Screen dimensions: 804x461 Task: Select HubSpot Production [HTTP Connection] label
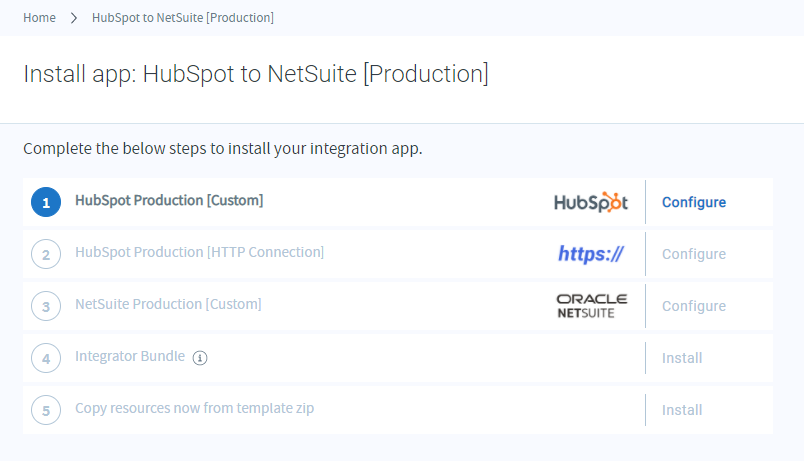click(x=199, y=252)
